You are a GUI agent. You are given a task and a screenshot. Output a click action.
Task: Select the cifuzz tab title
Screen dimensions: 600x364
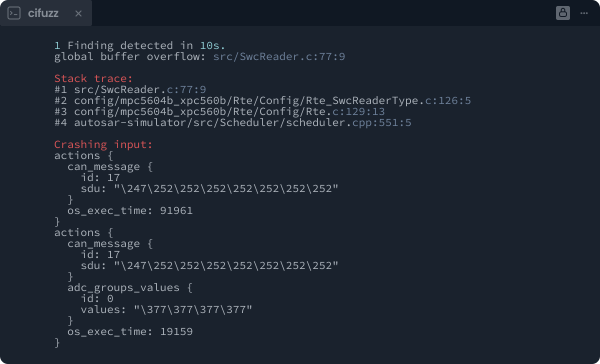point(43,13)
